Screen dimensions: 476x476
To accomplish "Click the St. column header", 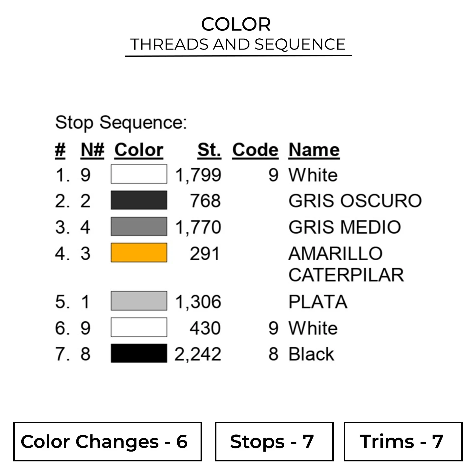I will pos(209,150).
